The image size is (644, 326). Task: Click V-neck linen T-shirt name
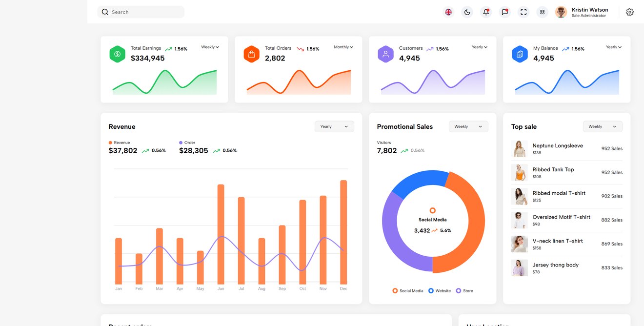558,241
